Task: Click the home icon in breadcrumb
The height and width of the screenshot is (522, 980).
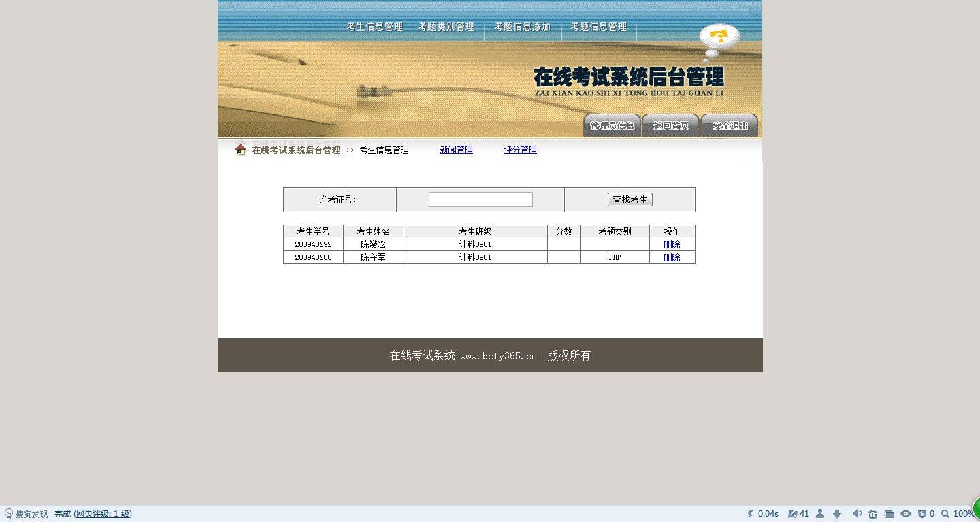Action: (240, 150)
